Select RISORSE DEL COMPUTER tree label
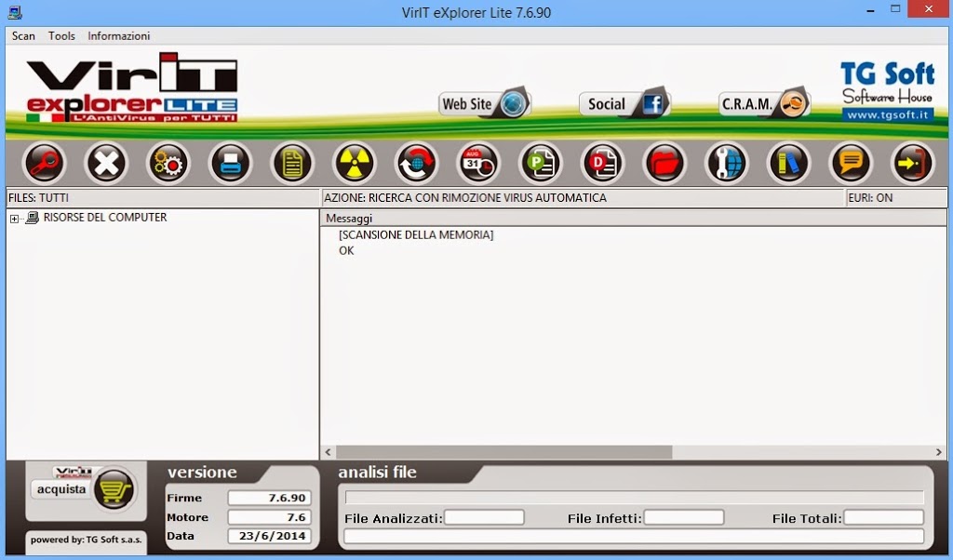This screenshot has height=560, width=953. pyautogui.click(x=105, y=218)
